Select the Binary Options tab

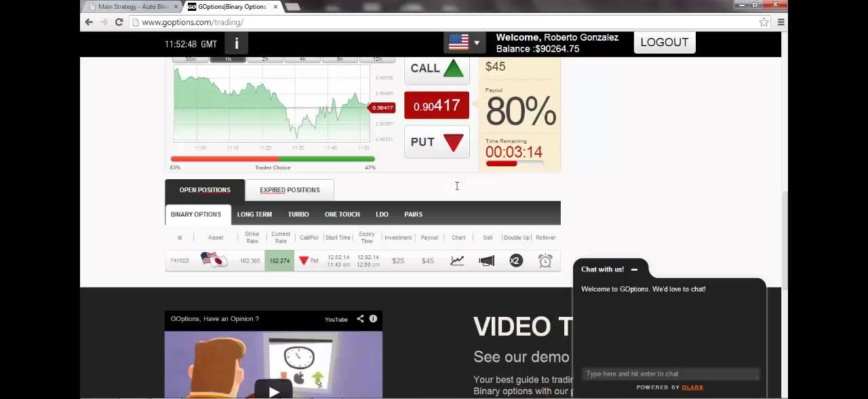[196, 214]
